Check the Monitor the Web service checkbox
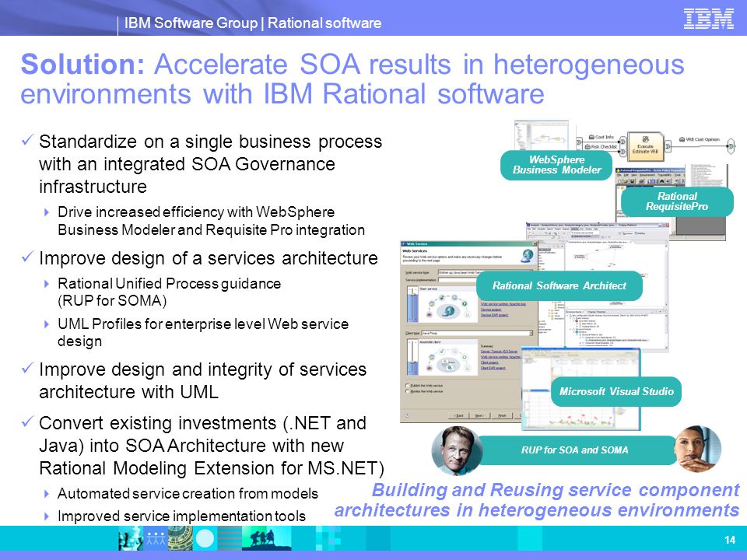Screen dimensions: 747x560 click(407, 391)
